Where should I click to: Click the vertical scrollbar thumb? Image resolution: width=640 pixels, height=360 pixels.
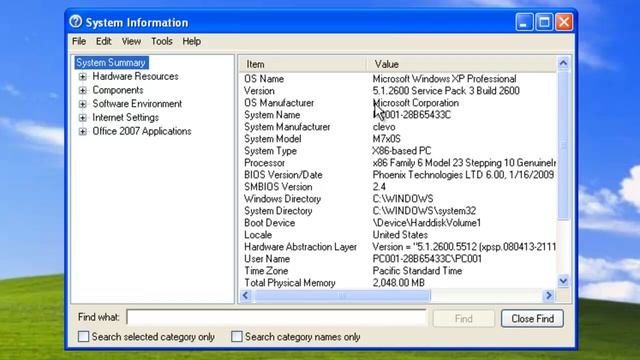pos(563,145)
